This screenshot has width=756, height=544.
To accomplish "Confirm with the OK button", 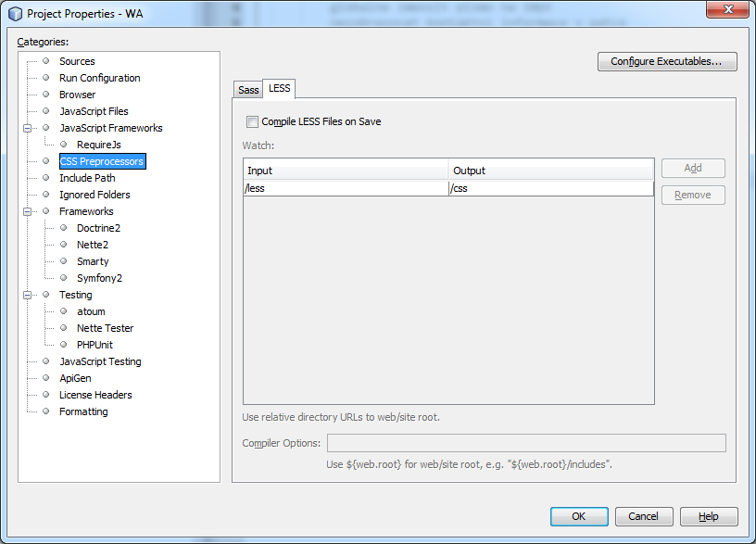I will tap(579, 516).
